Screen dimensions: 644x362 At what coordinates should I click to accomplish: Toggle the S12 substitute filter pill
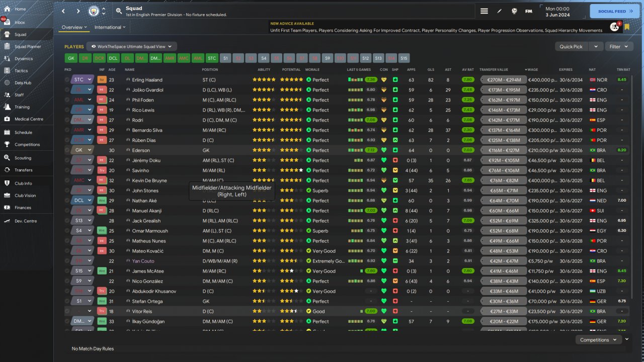pos(366,58)
